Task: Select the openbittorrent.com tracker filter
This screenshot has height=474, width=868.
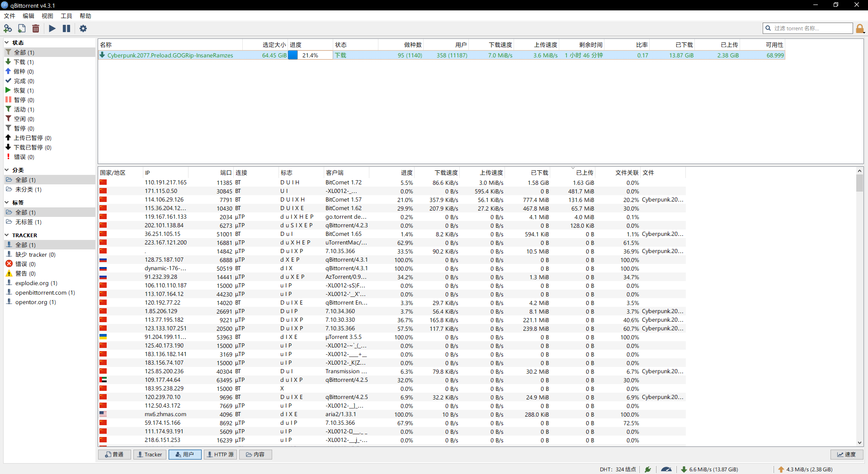Action: click(x=45, y=292)
